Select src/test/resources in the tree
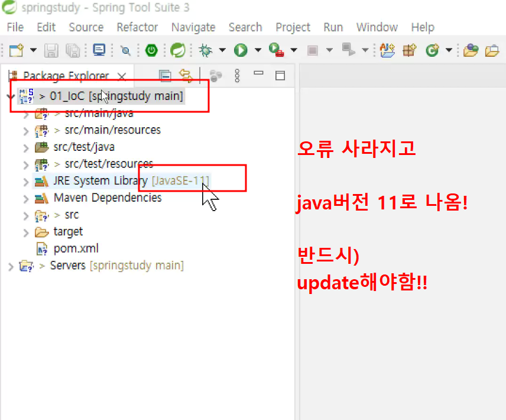This screenshot has height=420, width=506. point(109,164)
